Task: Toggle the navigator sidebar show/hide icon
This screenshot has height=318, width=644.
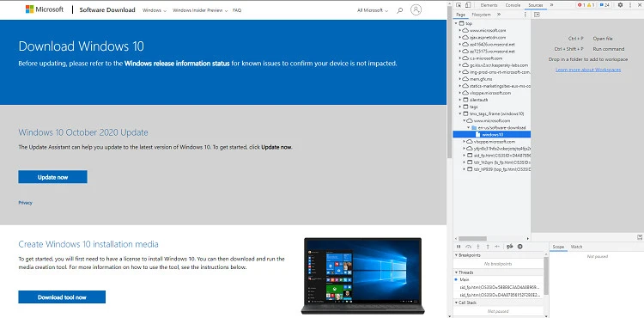Action: pos(537,15)
